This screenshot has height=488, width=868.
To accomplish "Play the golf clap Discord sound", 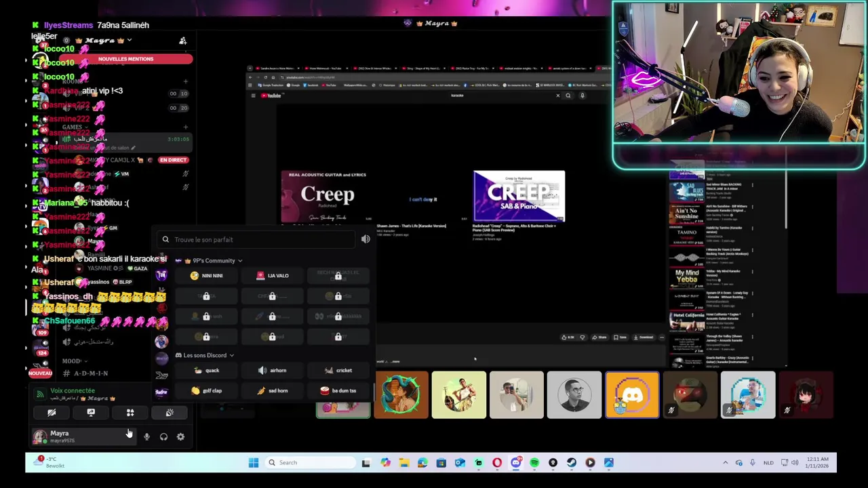I will [x=207, y=391].
